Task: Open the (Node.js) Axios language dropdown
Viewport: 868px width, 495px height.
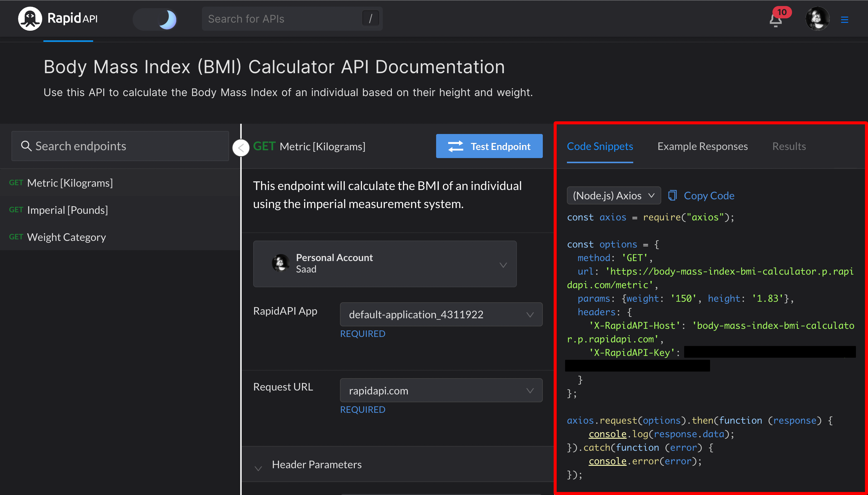Action: pyautogui.click(x=614, y=195)
